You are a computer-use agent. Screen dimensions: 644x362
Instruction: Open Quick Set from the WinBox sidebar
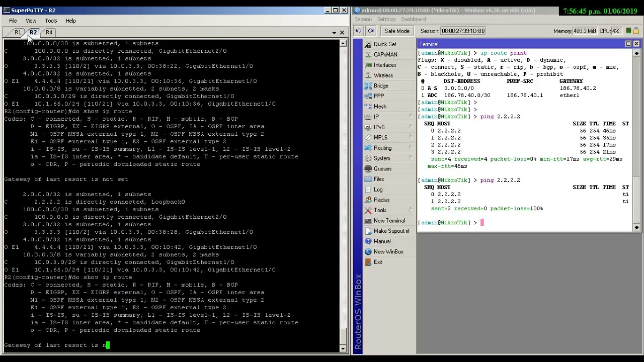tap(385, 44)
